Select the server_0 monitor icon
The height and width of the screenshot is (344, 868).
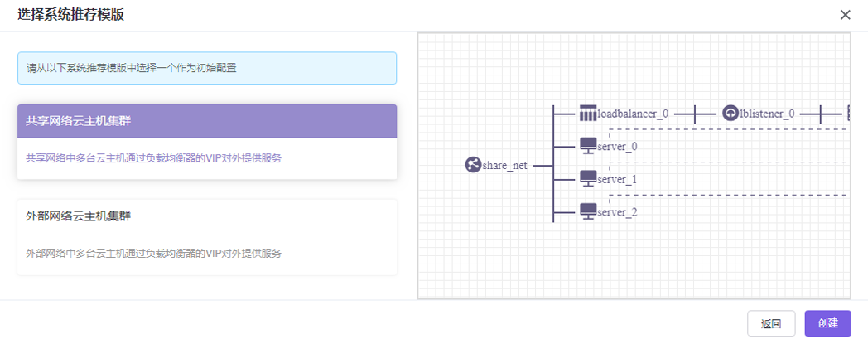588,146
